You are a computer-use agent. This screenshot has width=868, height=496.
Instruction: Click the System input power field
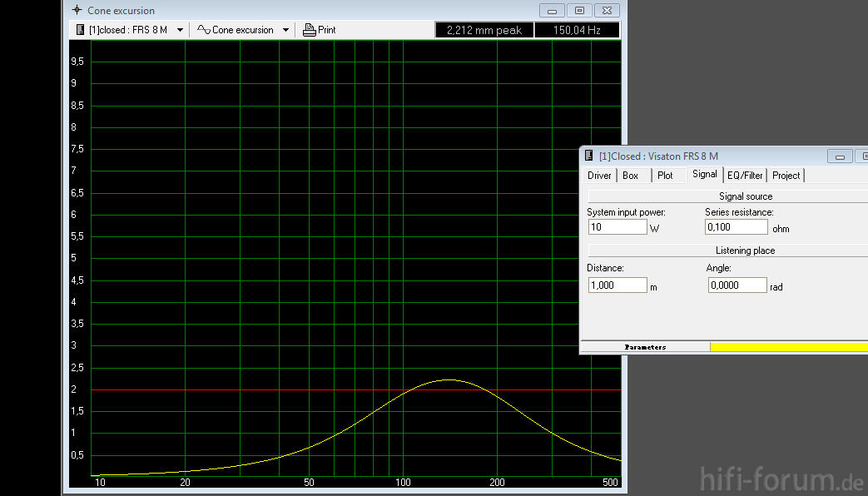click(617, 227)
